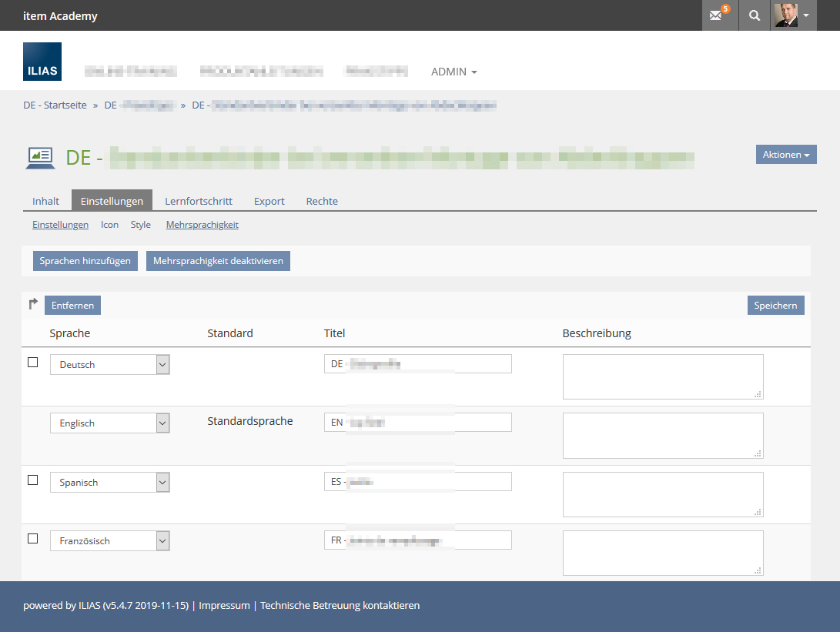The width and height of the screenshot is (840, 632).
Task: Click the learning module icon beside title
Action: 41,157
